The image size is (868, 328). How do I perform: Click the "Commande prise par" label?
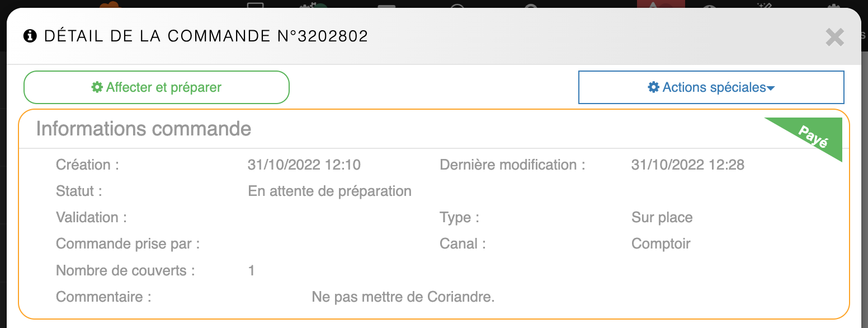click(x=128, y=244)
